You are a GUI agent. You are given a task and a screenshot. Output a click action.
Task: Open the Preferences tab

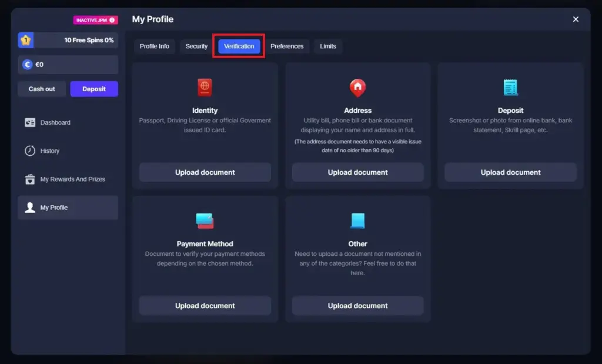287,46
